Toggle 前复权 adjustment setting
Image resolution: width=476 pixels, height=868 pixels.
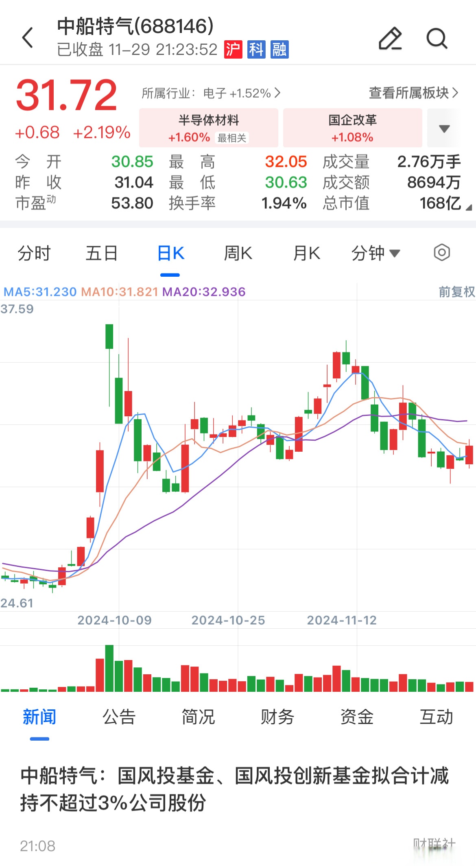tap(456, 291)
